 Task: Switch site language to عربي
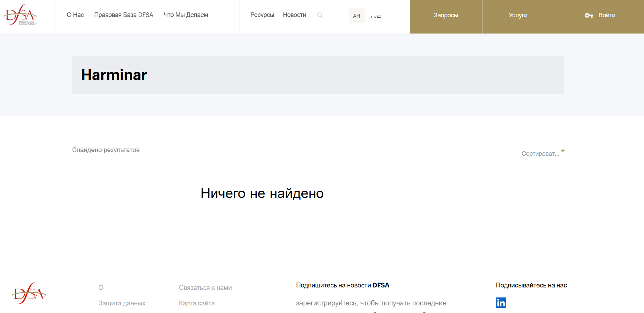376,15
